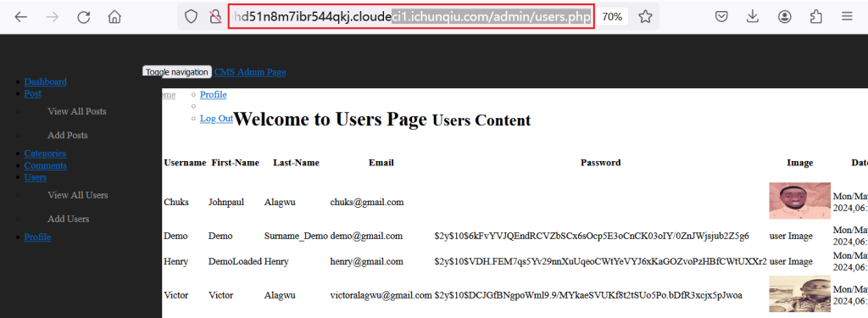Image resolution: width=868 pixels, height=318 pixels.
Task: Click Chuks user profile image
Action: 800,201
